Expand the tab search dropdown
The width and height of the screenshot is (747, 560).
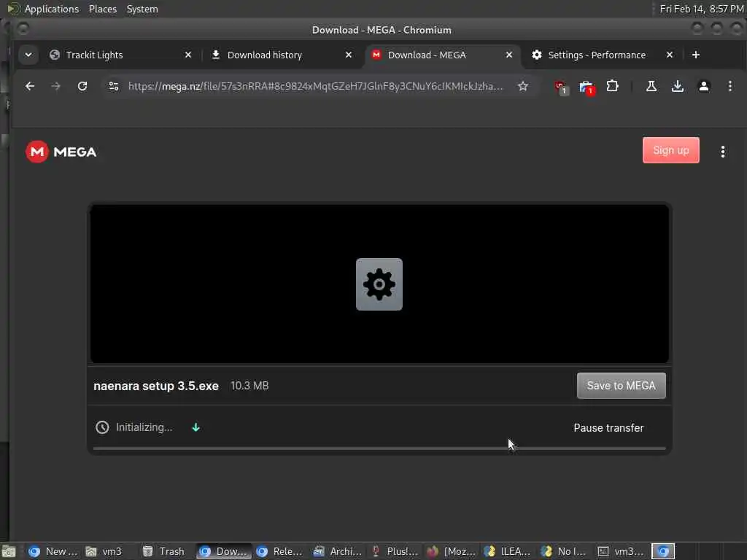[x=28, y=55]
